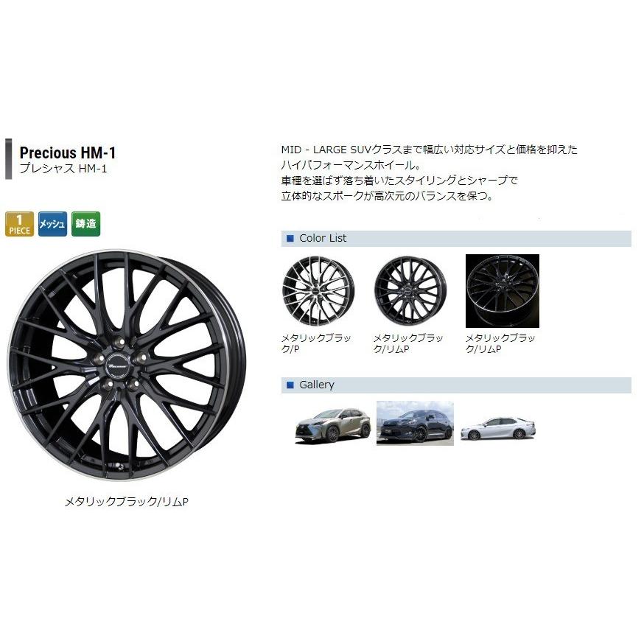Click the blue メッシュ mesh badge icon
Image resolution: width=644 pixels, height=644 pixels.
coord(52,224)
